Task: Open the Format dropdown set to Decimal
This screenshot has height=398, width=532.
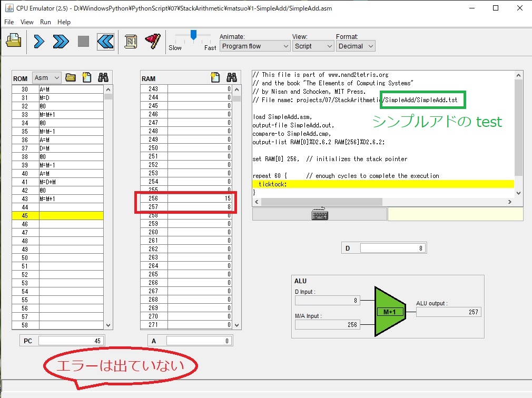Action: pos(356,46)
